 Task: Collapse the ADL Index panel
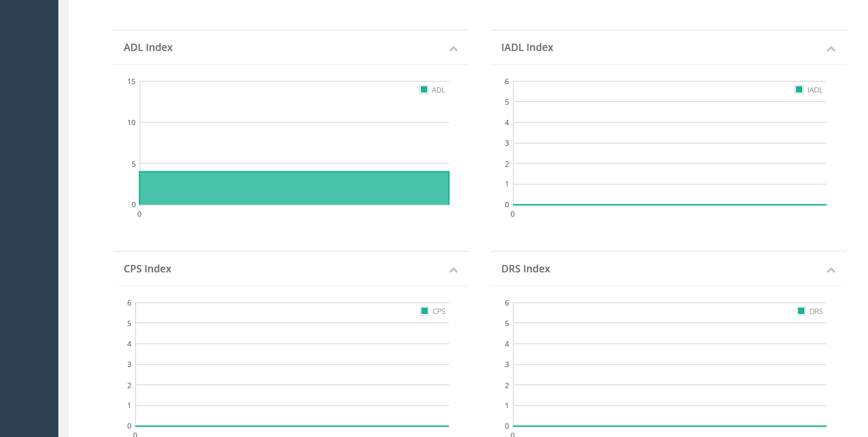point(453,49)
